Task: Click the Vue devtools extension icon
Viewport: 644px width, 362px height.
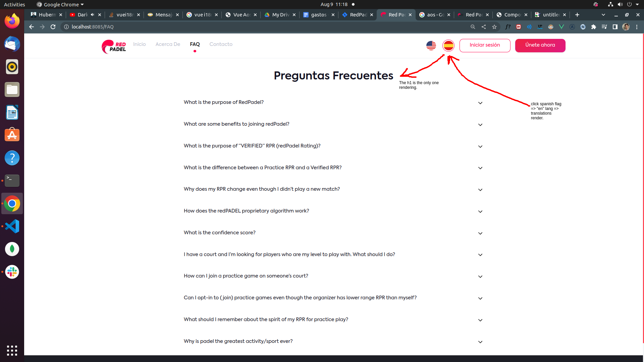Action: pyautogui.click(x=561, y=27)
